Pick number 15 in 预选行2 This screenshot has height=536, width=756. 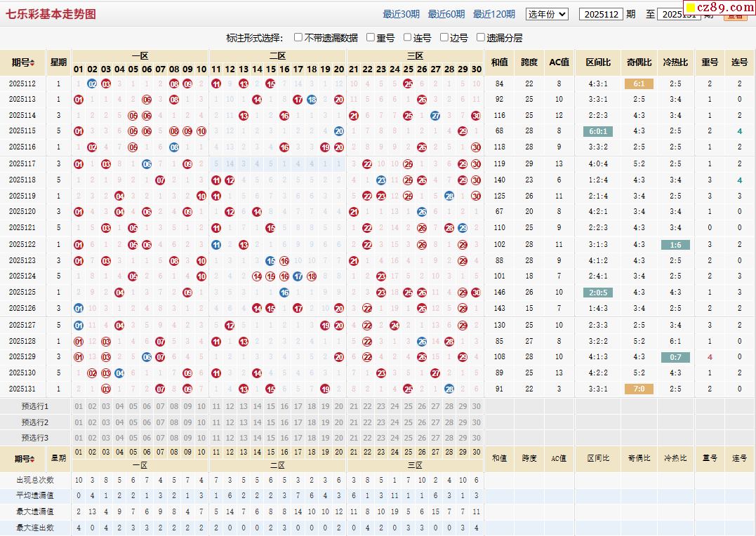pyautogui.click(x=270, y=422)
